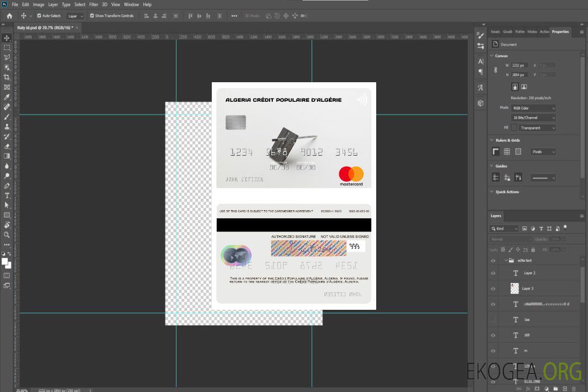Choose the Eraser tool
Viewport: 588px width, 392px height.
7,146
